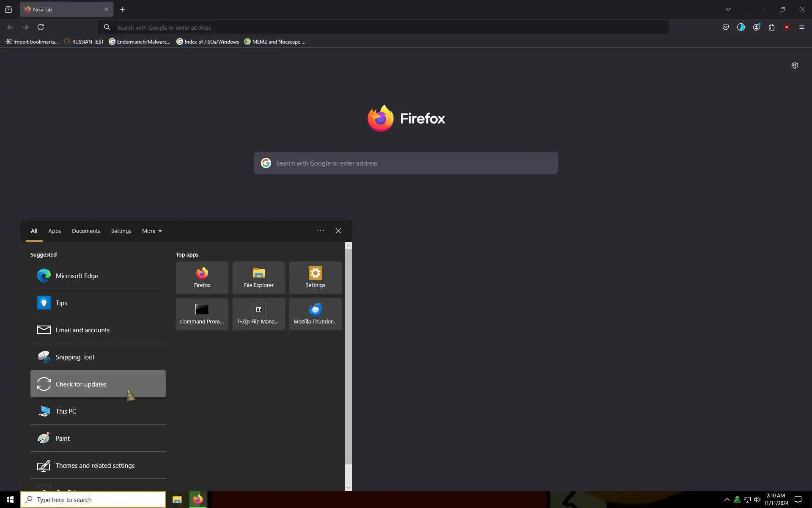Viewport: 812px width, 508px height.
Task: Open File Explorer from the taskbar
Action: click(x=177, y=500)
